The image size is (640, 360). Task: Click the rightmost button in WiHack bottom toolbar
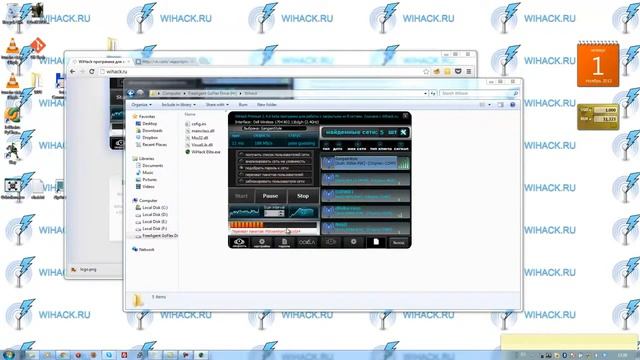coord(398,242)
